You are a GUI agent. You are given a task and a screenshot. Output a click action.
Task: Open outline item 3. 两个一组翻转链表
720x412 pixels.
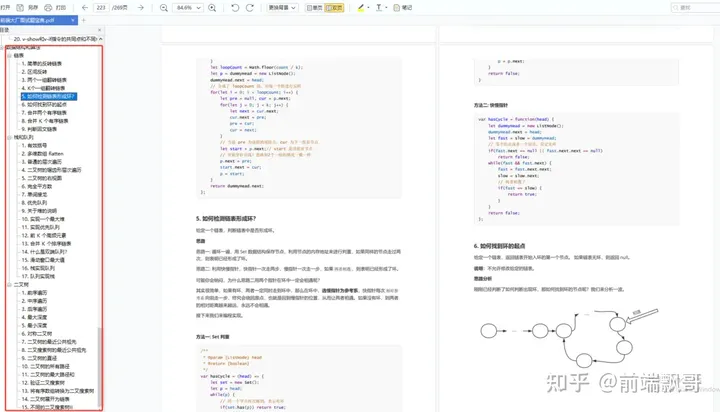click(44, 80)
